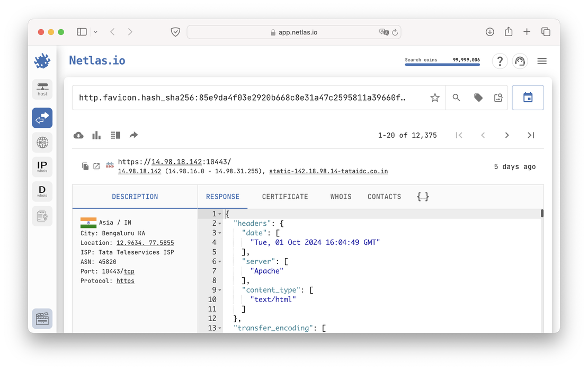Star the current search query

[434, 98]
